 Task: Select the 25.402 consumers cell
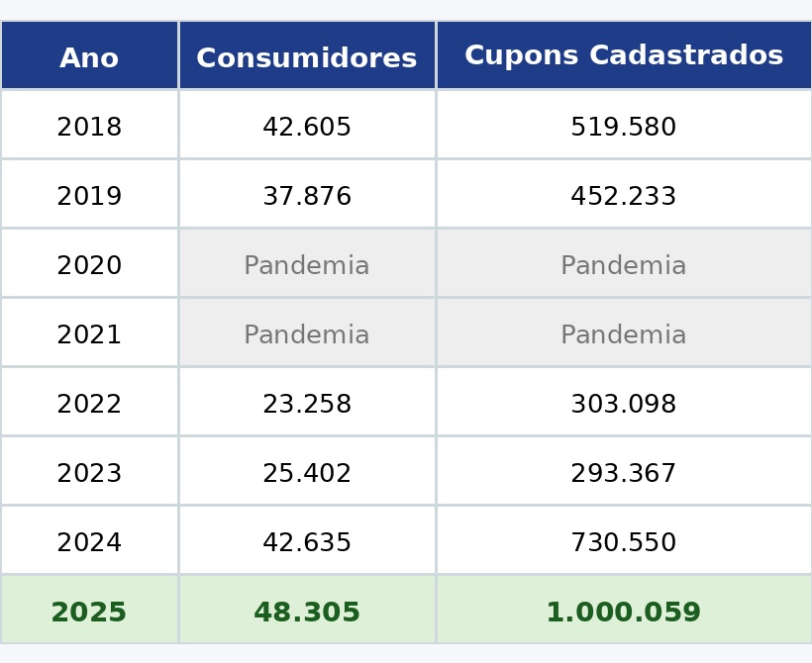pos(307,473)
